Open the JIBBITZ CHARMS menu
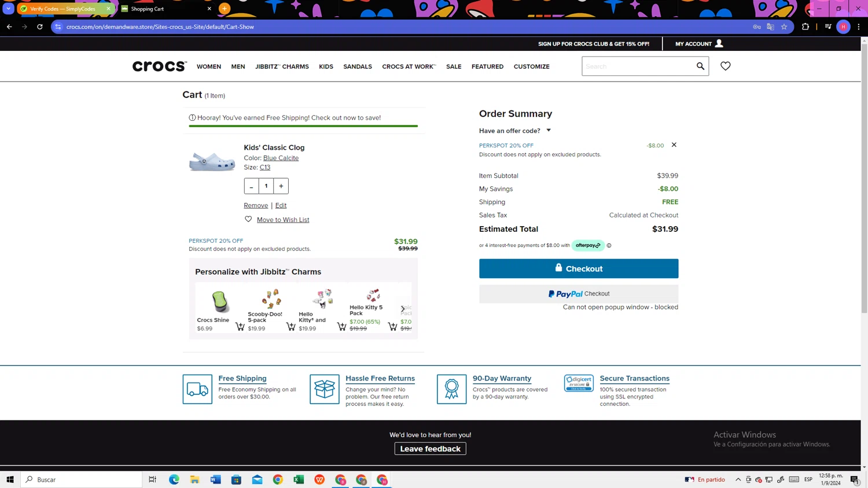The width and height of the screenshot is (868, 488). 282,66
